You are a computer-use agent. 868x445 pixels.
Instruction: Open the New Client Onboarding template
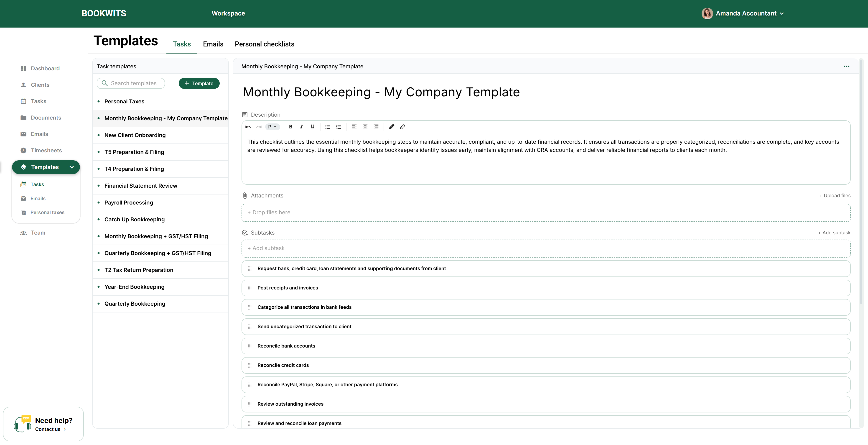[160, 135]
